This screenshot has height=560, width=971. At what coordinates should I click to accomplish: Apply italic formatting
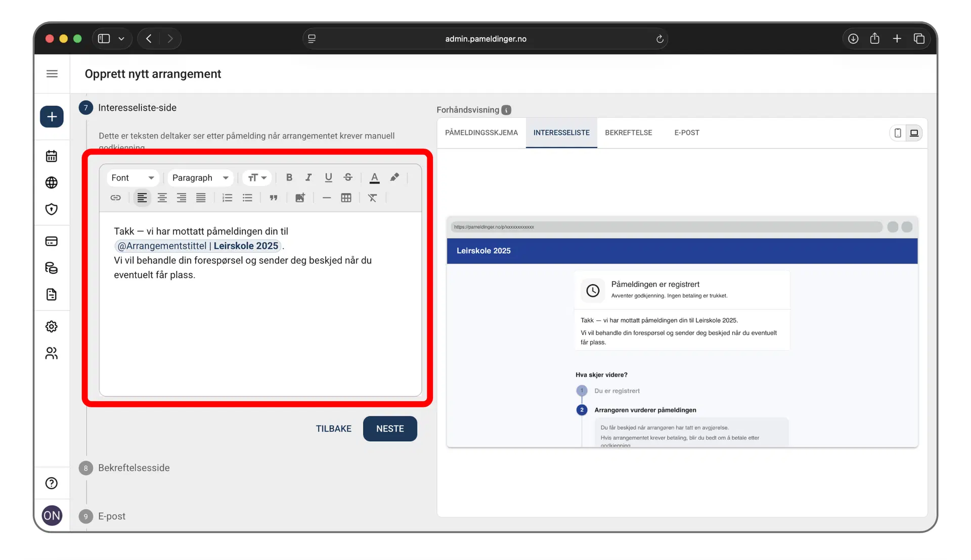tap(308, 177)
